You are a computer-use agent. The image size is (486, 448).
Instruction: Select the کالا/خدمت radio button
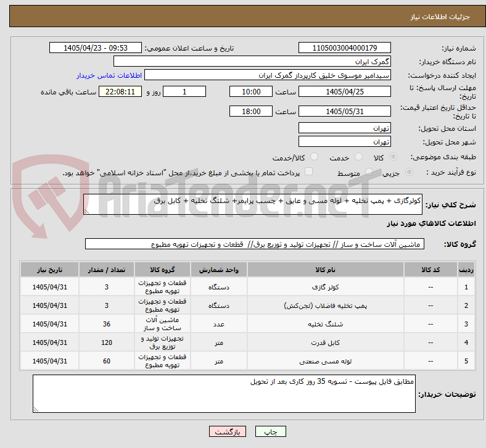[x=314, y=157]
